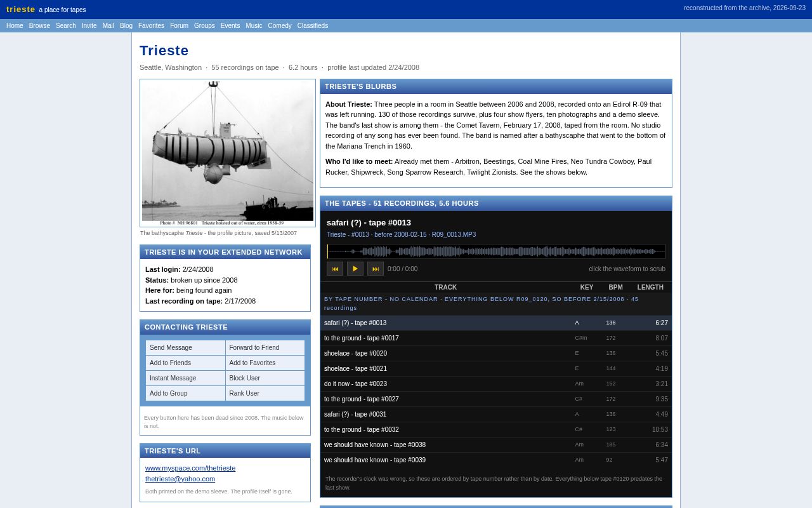Click Forward to Friend
This screenshot has height=508, width=812.
pyautogui.click(x=265, y=348)
